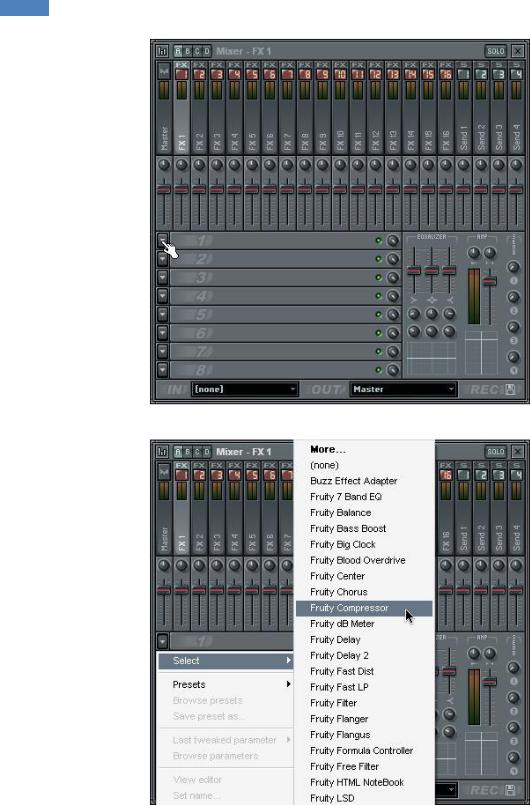Choose Fruity Free Filter entry
This screenshot has height=805, width=530.
pos(364,766)
